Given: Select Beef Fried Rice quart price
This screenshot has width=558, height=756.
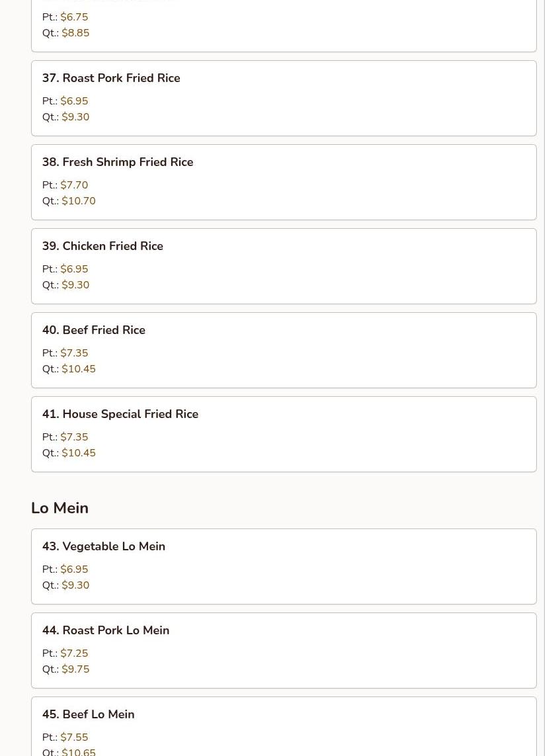Looking at the screenshot, I should pos(79,369).
